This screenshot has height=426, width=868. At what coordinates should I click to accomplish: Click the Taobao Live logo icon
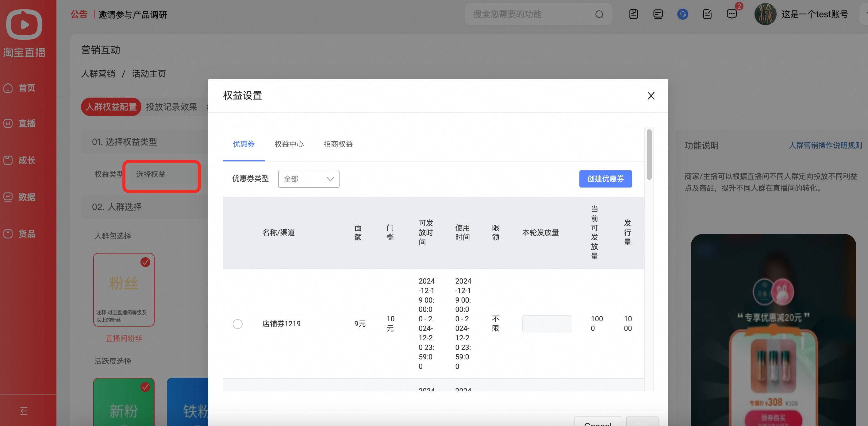pyautogui.click(x=24, y=24)
